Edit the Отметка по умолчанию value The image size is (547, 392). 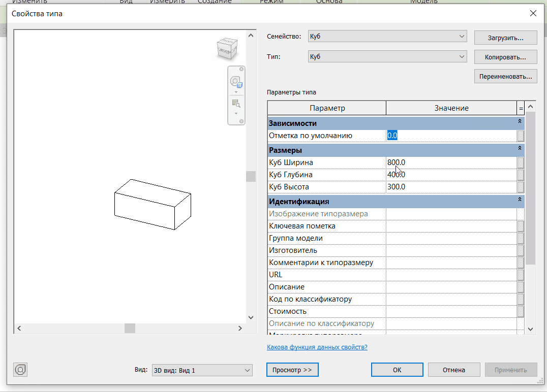[451, 136]
